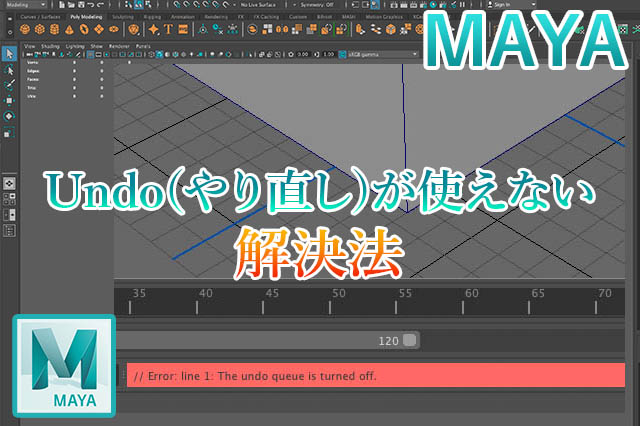Select the arrow Select tool

(x=9, y=53)
